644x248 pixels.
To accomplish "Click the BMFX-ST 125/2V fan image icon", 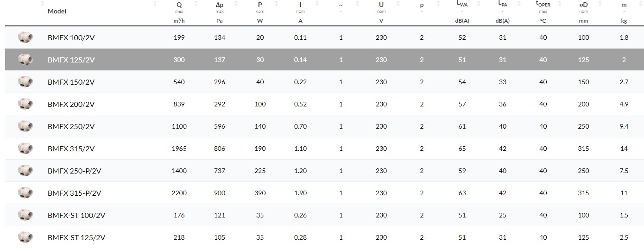I will click(25, 237).
